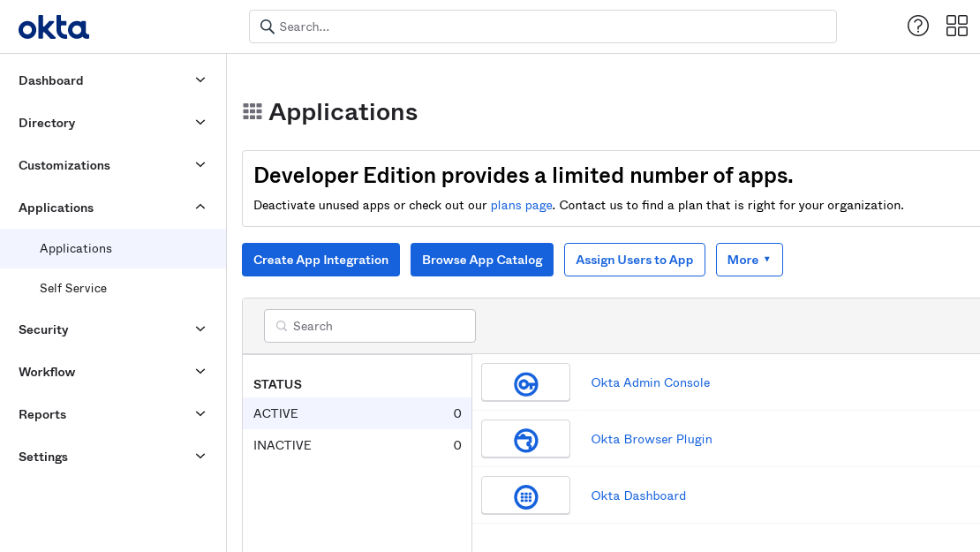
Task: Expand the Reports sidebar chevron
Action: [200, 414]
